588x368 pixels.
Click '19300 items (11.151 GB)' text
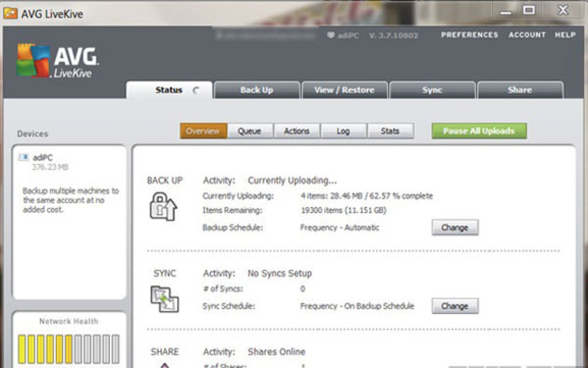(344, 210)
